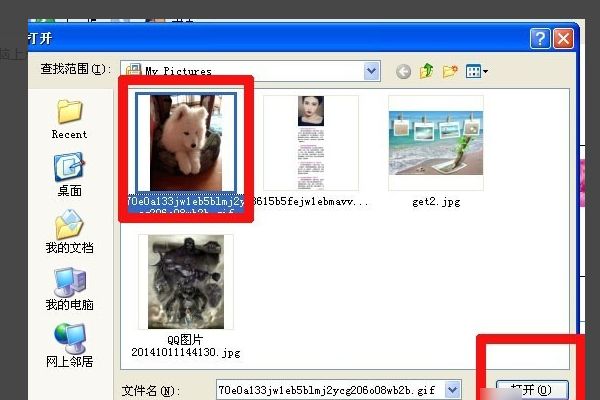
Task: Click the Back navigation arrow icon
Action: pos(403,71)
